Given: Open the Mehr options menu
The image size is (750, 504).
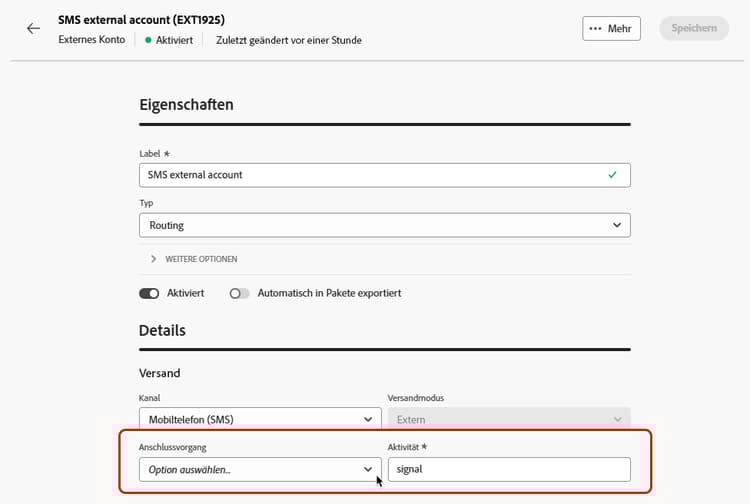Looking at the screenshot, I should pyautogui.click(x=611, y=28).
